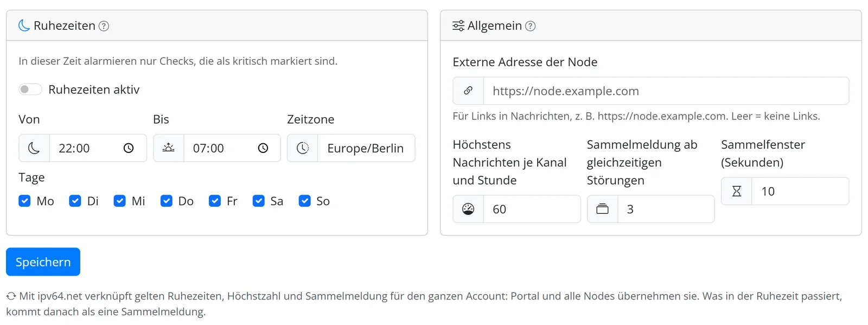
Task: Uncheck the Mo day checkbox
Action: click(x=24, y=201)
